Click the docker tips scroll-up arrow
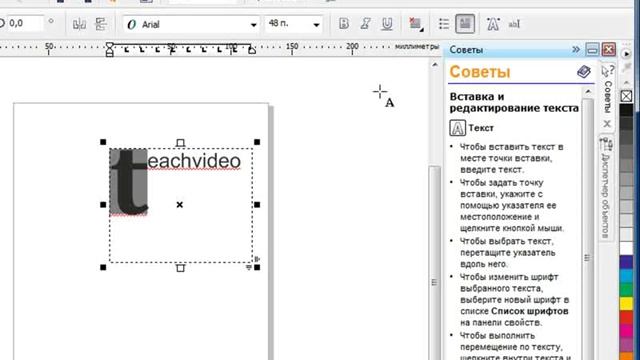The image size is (640, 360). point(588,91)
